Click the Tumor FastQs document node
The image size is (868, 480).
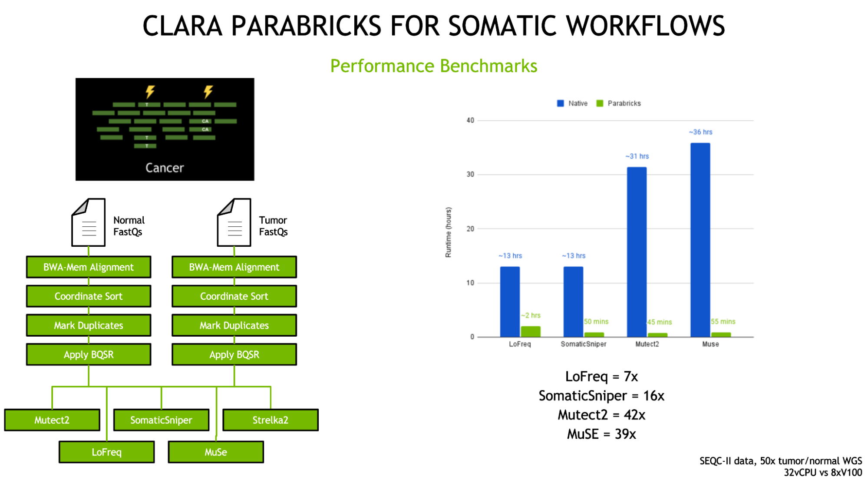231,221
